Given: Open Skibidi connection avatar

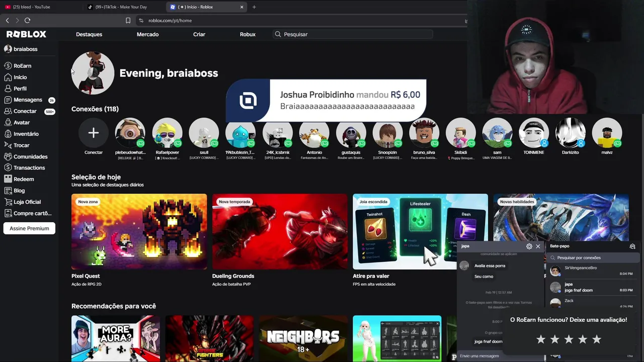Looking at the screenshot, I should click(461, 133).
